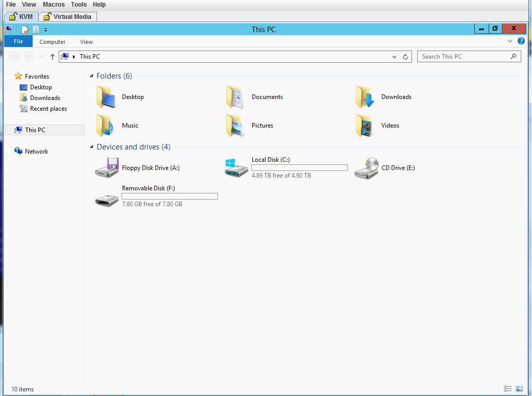The width and height of the screenshot is (532, 396).
Task: Click the search magnifier icon
Action: 513,56
